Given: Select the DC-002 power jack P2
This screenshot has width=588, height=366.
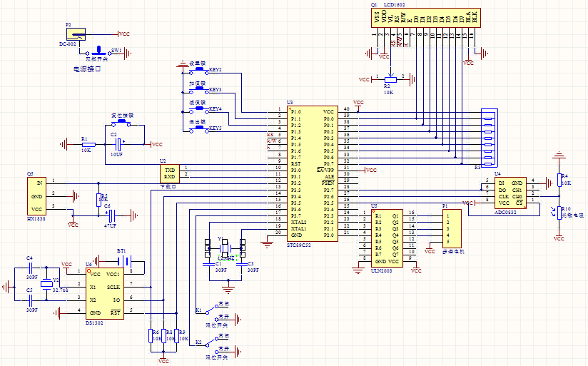Looking at the screenshot, I should pyautogui.click(x=76, y=34).
